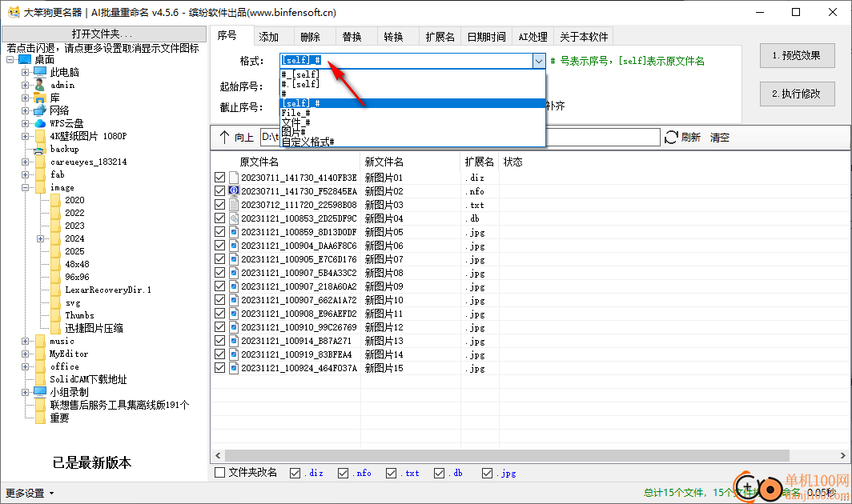This screenshot has height=504, width=852.
Task: Uncheck file 20230711_141730_F52845EA
Action: click(x=219, y=190)
